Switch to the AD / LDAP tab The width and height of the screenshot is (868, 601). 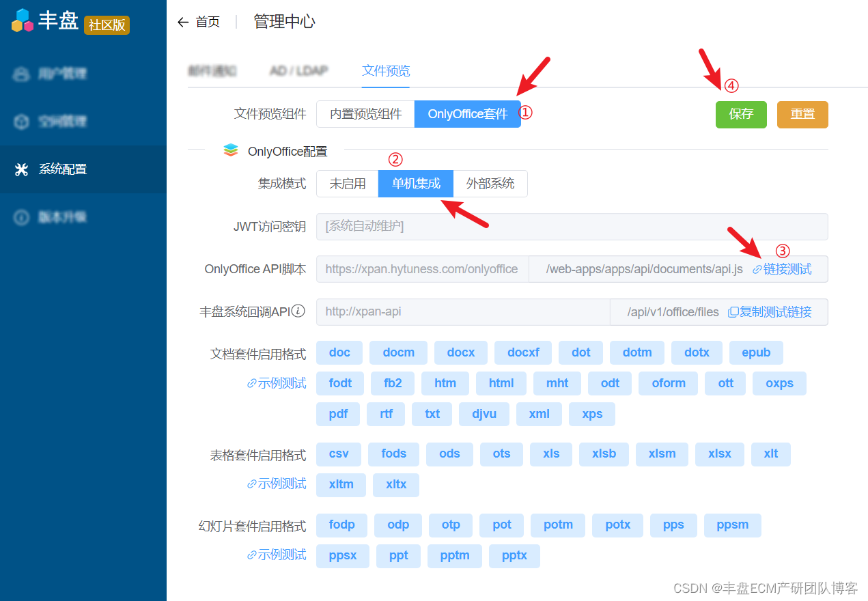click(x=299, y=71)
